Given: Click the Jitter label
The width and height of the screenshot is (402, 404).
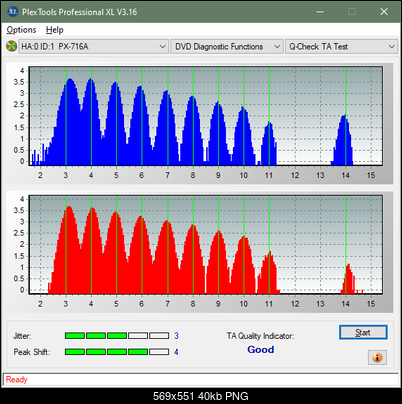Looking at the screenshot, I should (22, 336).
